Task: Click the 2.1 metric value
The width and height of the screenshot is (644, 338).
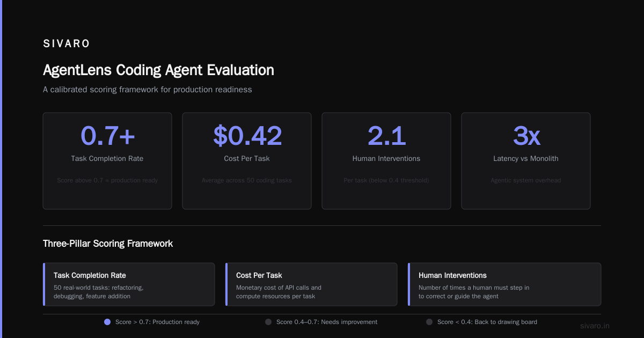Action: 386,136
